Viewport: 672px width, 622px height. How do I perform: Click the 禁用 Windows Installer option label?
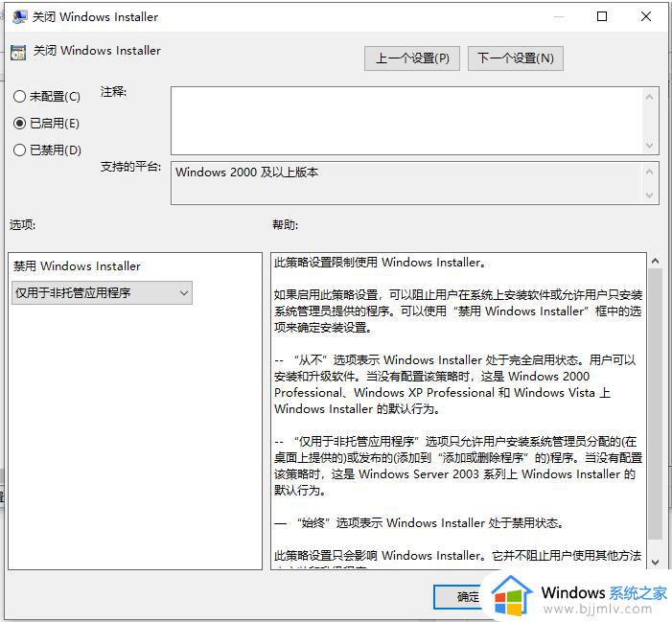click(77, 266)
